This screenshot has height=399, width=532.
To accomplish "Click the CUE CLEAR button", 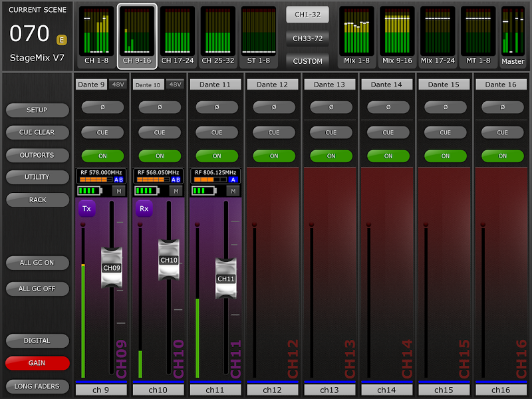I will click(x=37, y=132).
